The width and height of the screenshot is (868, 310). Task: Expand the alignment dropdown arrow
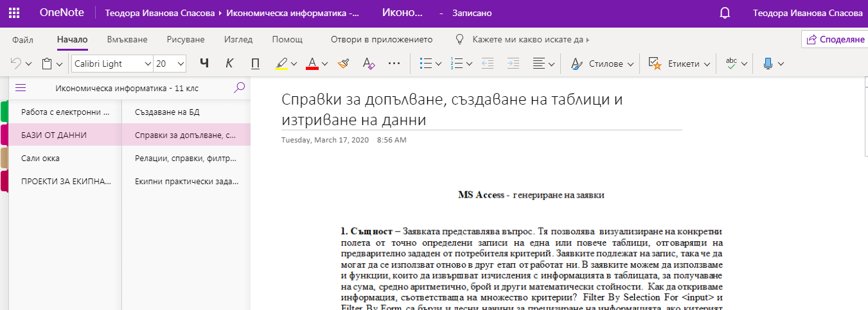coord(552,64)
